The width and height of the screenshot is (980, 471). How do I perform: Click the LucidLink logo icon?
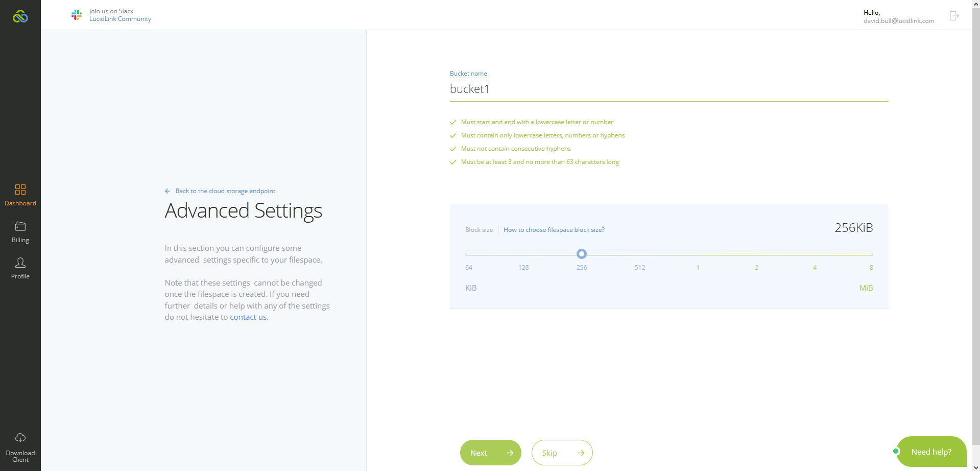click(20, 16)
